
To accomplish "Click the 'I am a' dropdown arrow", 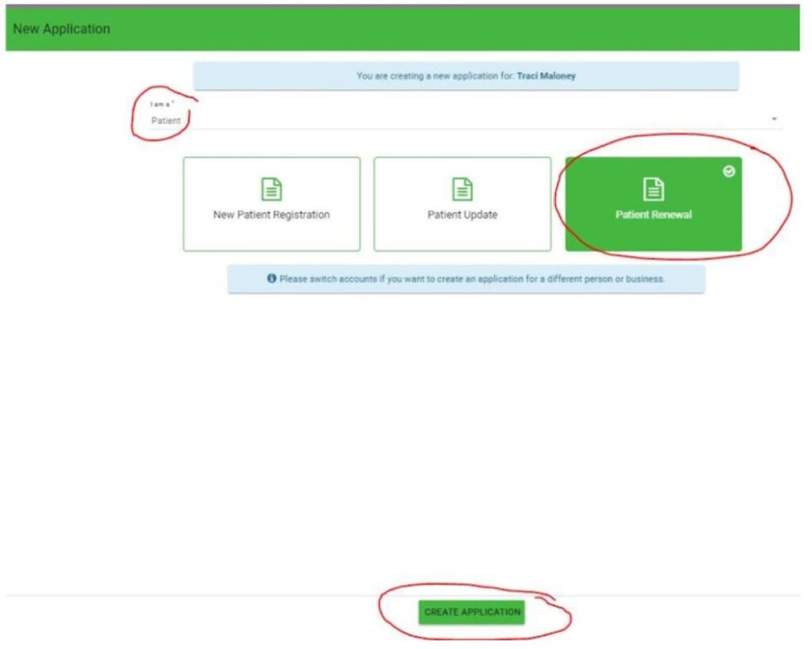I will coord(774,119).
